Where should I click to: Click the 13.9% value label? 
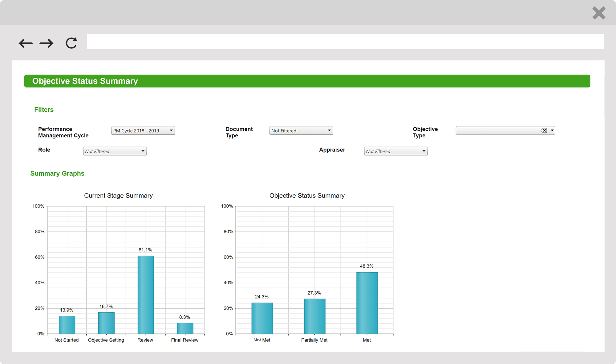pyautogui.click(x=67, y=310)
